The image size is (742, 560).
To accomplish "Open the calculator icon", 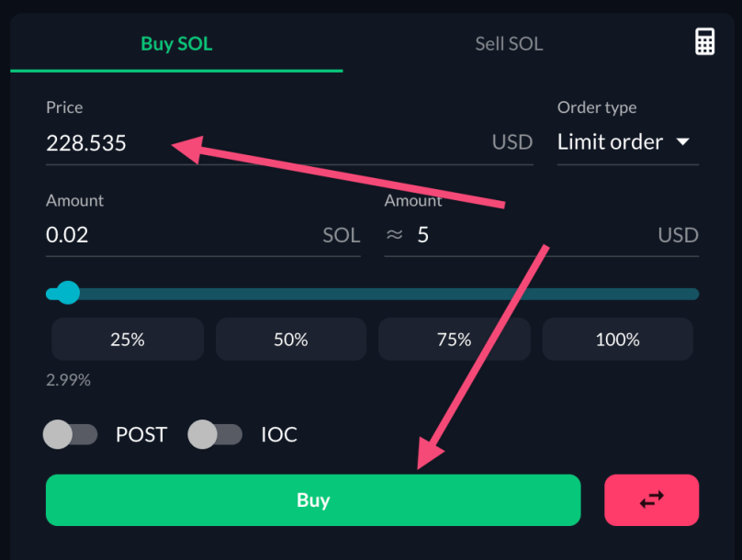I will pos(704,40).
